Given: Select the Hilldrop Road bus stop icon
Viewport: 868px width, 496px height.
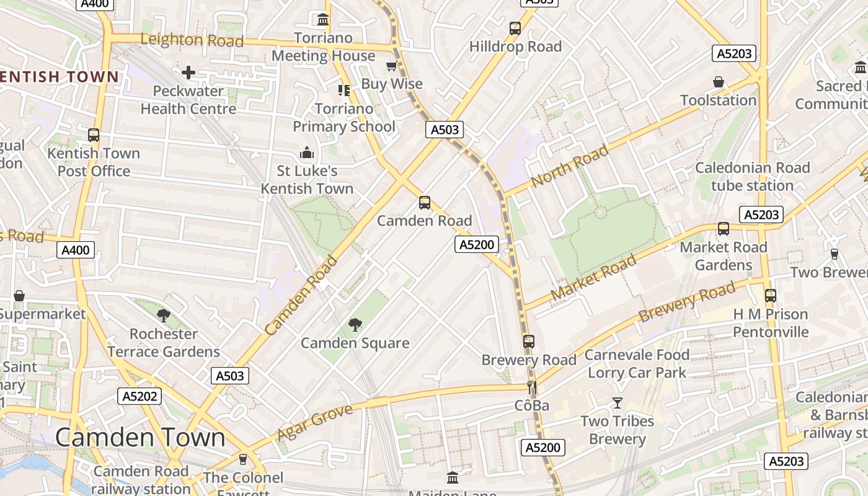Looking at the screenshot, I should [x=515, y=29].
